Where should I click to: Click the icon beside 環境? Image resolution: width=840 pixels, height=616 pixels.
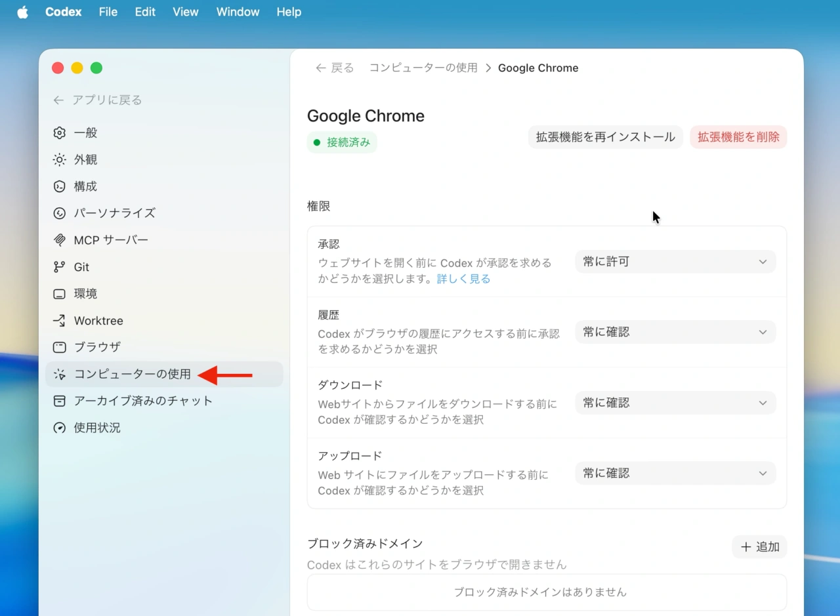tap(59, 294)
